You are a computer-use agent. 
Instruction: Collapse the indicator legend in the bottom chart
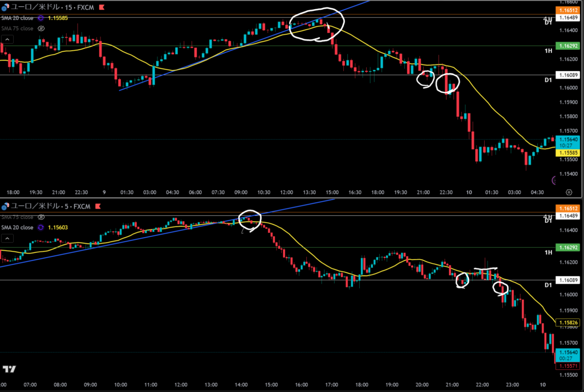tap(7, 238)
